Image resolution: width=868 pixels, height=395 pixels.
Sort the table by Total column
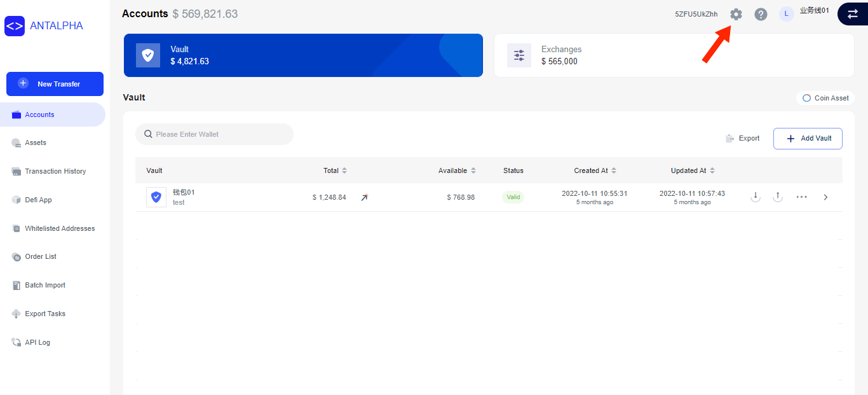click(344, 170)
